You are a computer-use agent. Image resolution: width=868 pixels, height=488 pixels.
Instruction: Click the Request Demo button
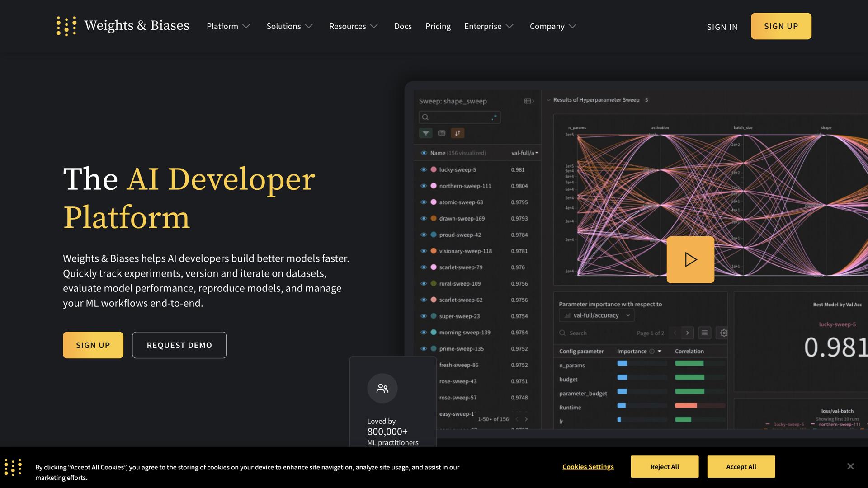(x=179, y=345)
